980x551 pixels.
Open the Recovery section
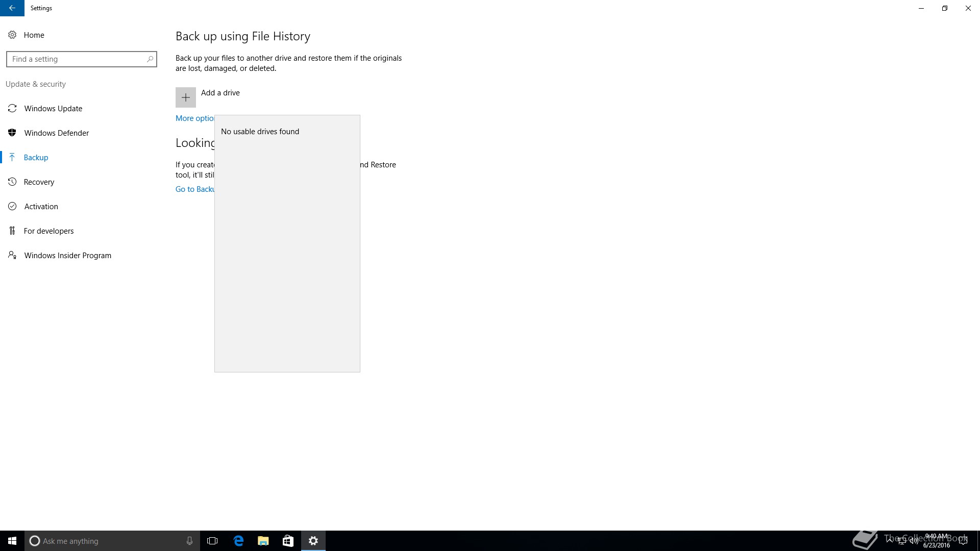[x=39, y=182]
